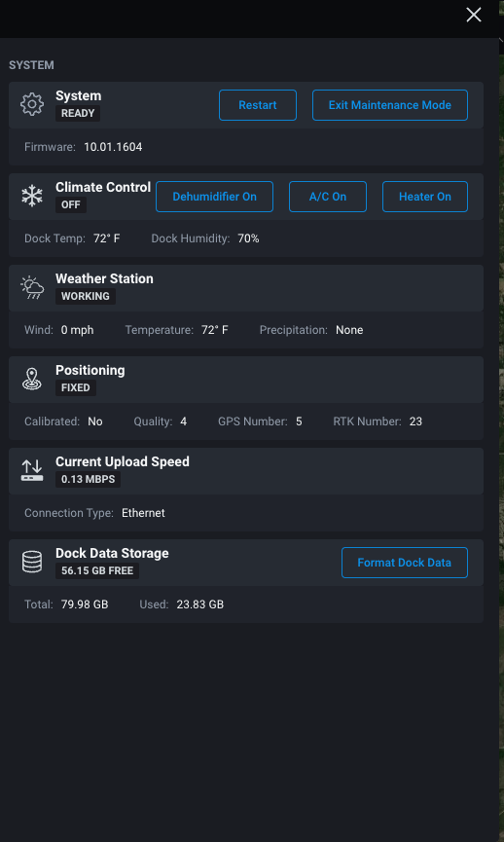Click the upload speed arrows icon

point(32,470)
